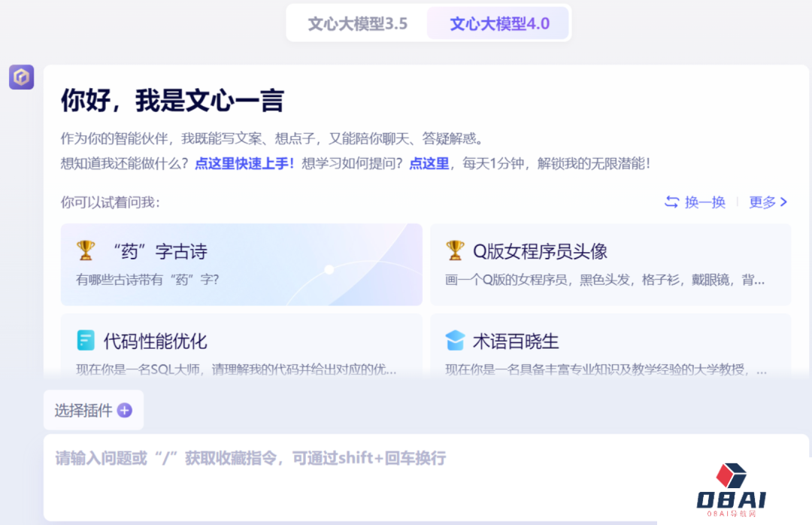Expand more prompts via the 更多 chevron
The height and width of the screenshot is (525, 812).
pyautogui.click(x=783, y=202)
